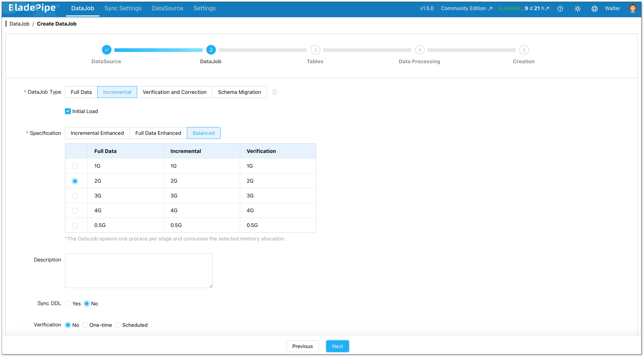
Task: Click the DataJob Type help tooltip icon
Action: (x=274, y=92)
